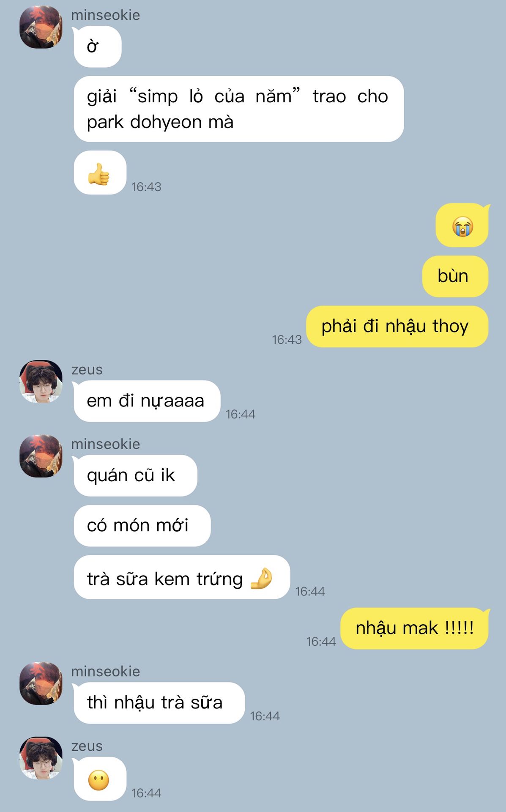Tap the "phải đi nhậu thoy" message
Image resolution: width=506 pixels, height=812 pixels.
[x=397, y=326]
